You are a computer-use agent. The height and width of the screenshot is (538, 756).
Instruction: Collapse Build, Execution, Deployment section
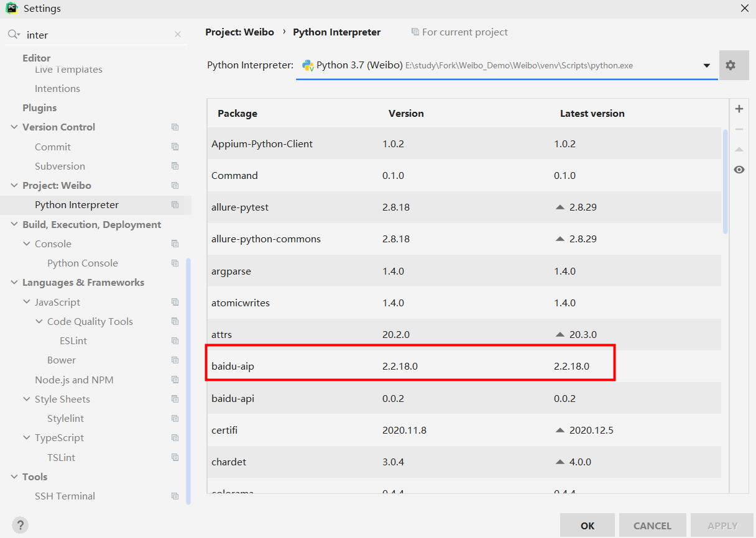[14, 224]
